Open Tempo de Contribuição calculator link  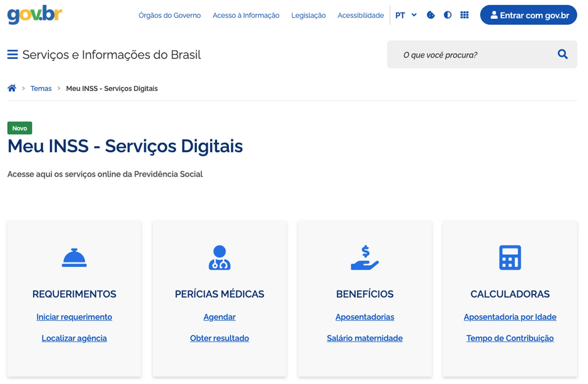point(510,338)
